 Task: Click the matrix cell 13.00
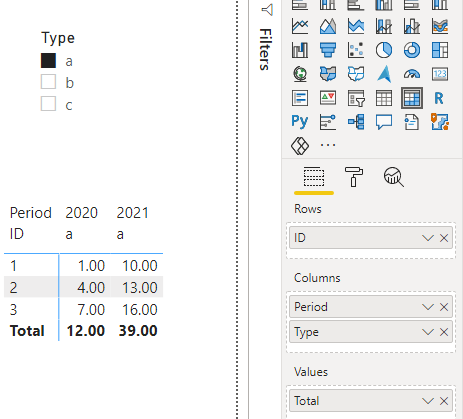(140, 288)
